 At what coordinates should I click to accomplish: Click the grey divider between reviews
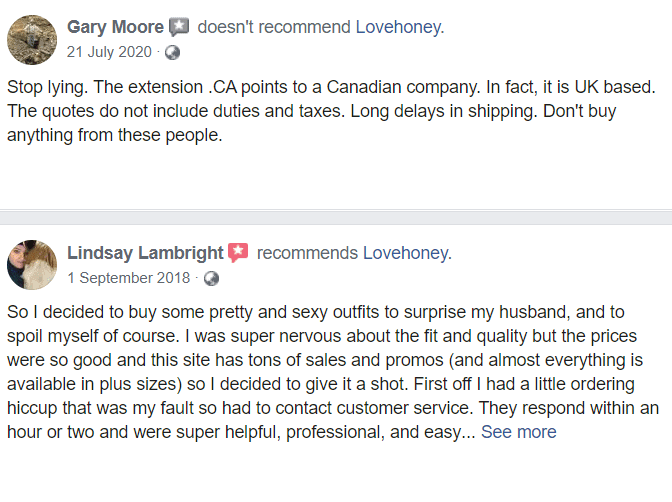(336, 217)
